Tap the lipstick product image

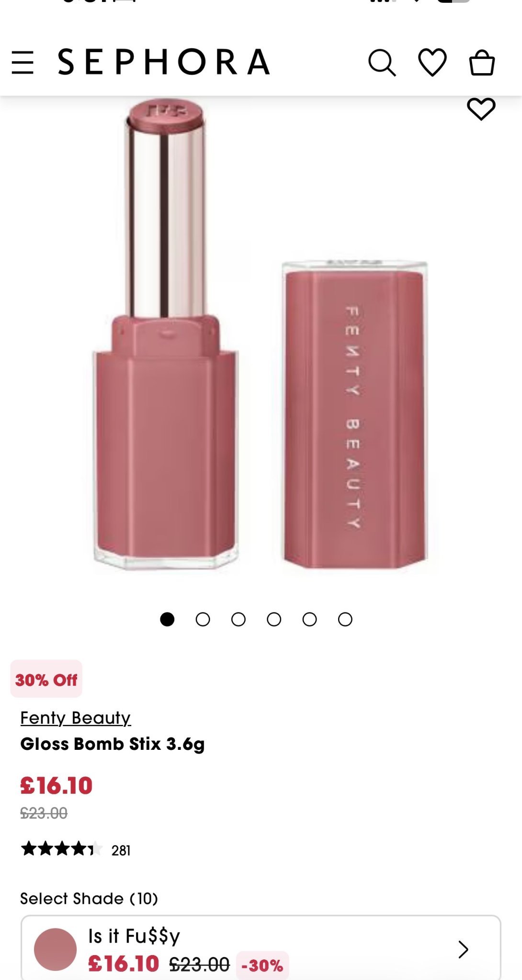(261, 335)
